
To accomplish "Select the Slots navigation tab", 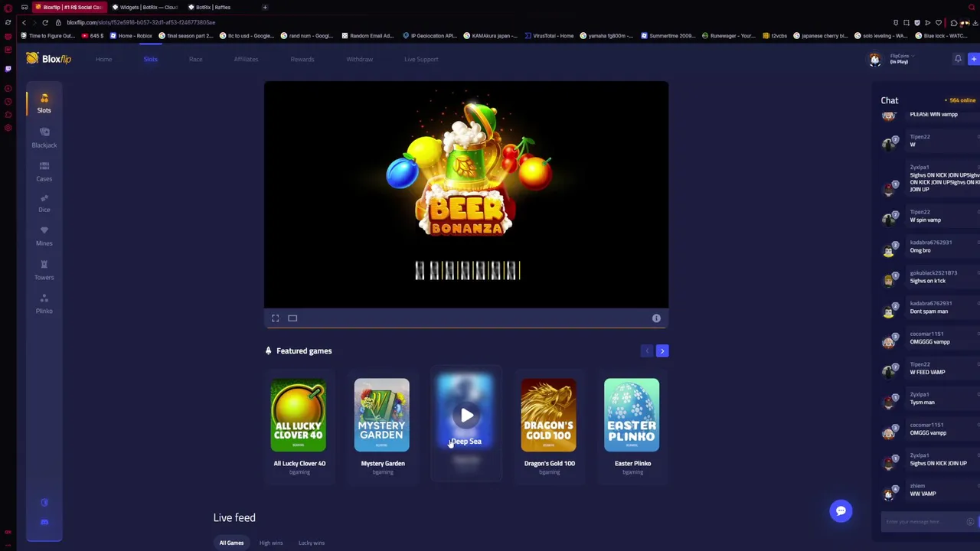I will pyautogui.click(x=150, y=59).
